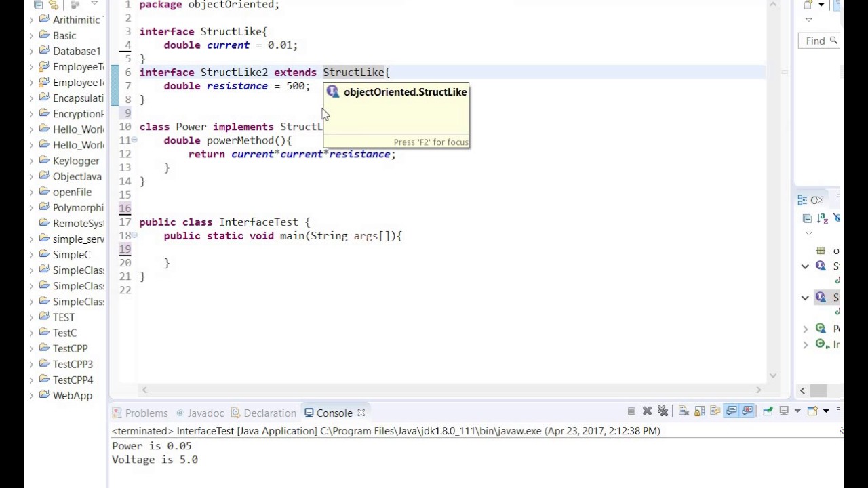Toggle show console on standard output
This screenshot has height=488, width=868.
(731, 411)
